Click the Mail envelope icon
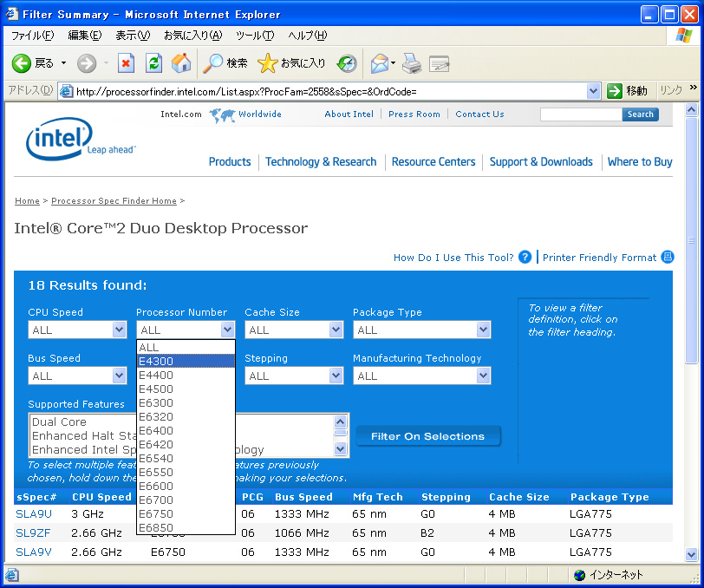This screenshot has height=588, width=704. 380,63
